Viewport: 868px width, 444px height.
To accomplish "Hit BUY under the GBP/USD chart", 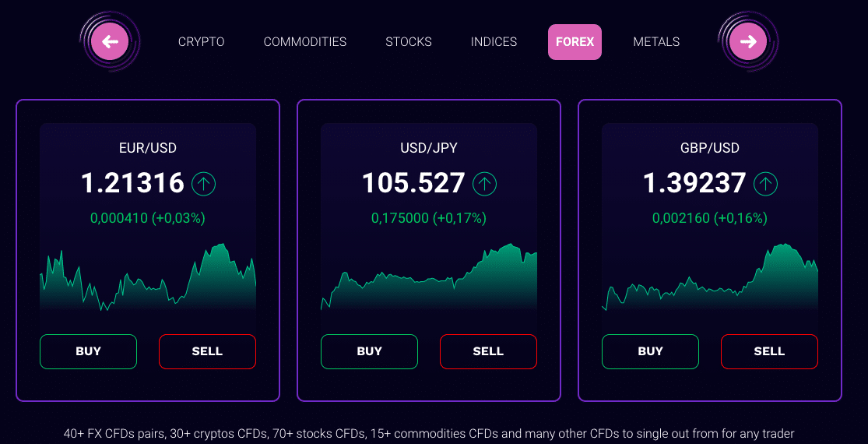I will coord(651,351).
